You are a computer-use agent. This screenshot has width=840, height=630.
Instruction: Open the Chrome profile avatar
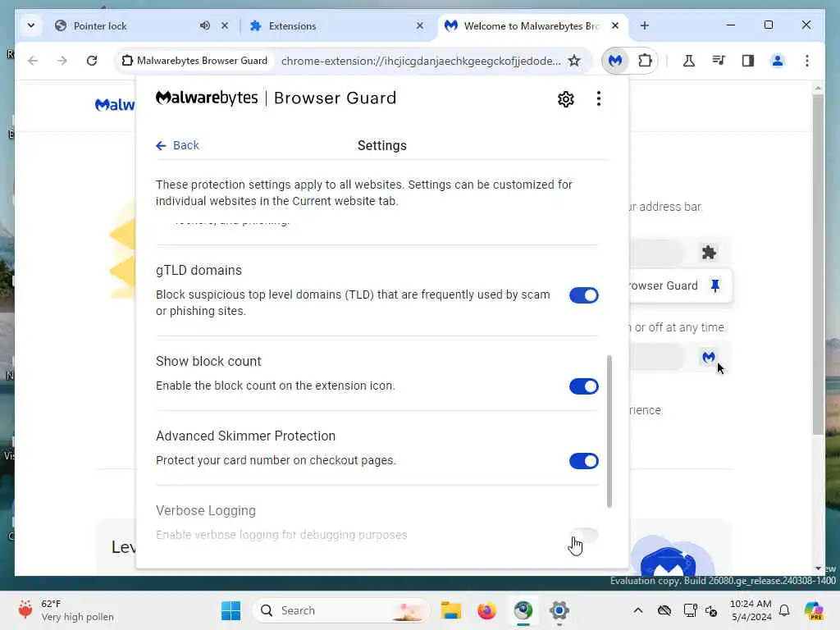coord(778,61)
